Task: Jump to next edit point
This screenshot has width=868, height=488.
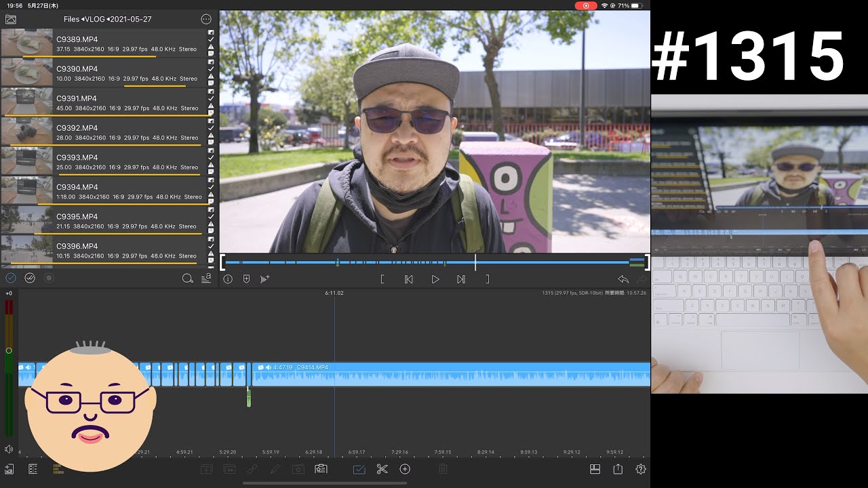Action: (461, 279)
